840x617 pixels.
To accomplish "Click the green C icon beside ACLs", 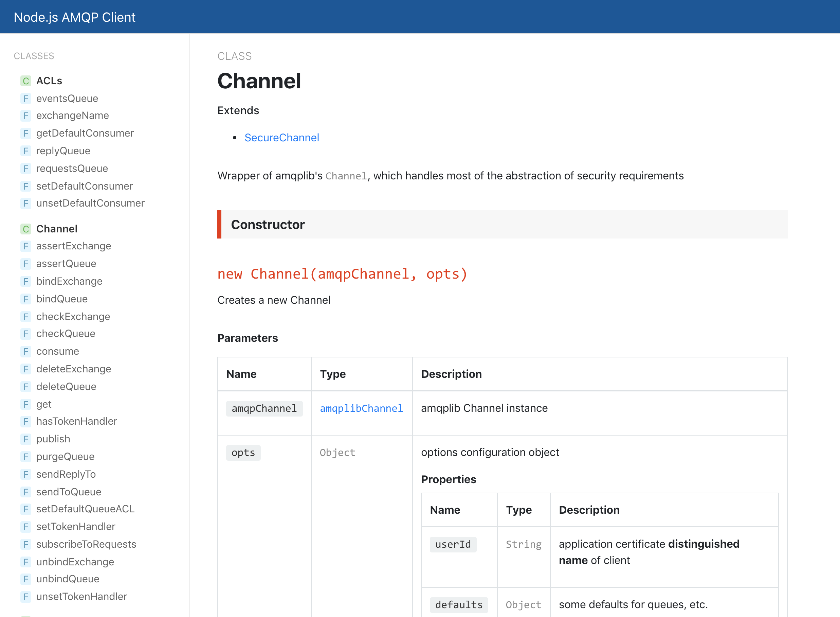I will click(x=26, y=81).
